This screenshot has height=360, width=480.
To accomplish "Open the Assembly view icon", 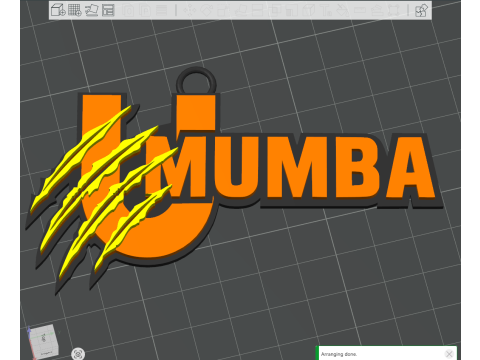I will [x=421, y=10].
